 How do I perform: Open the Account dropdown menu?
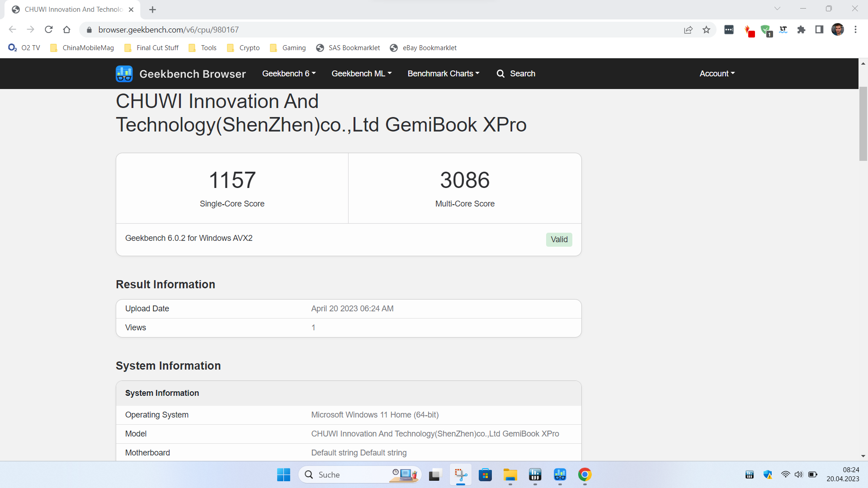coord(717,74)
